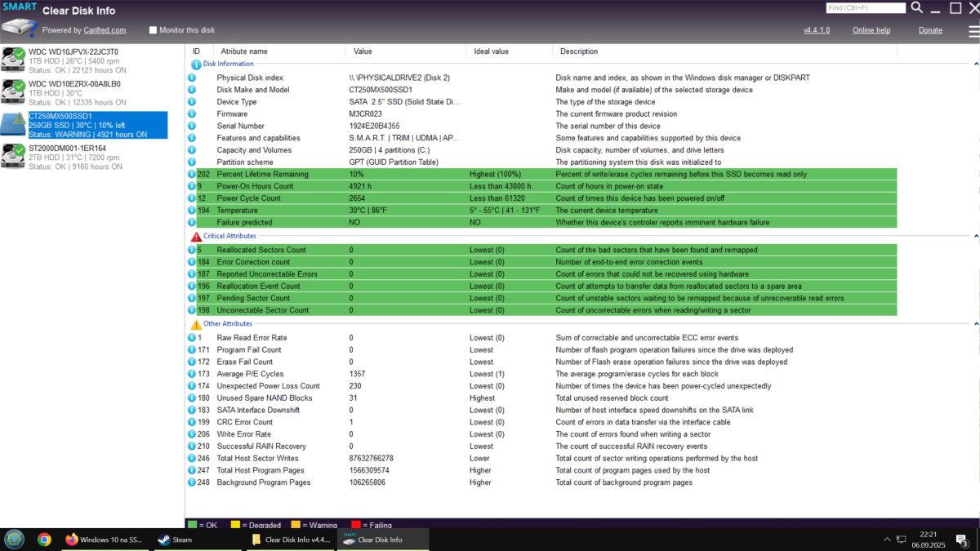Click info icon beside Firmware row
This screenshot has width=980, height=551.
coord(192,114)
